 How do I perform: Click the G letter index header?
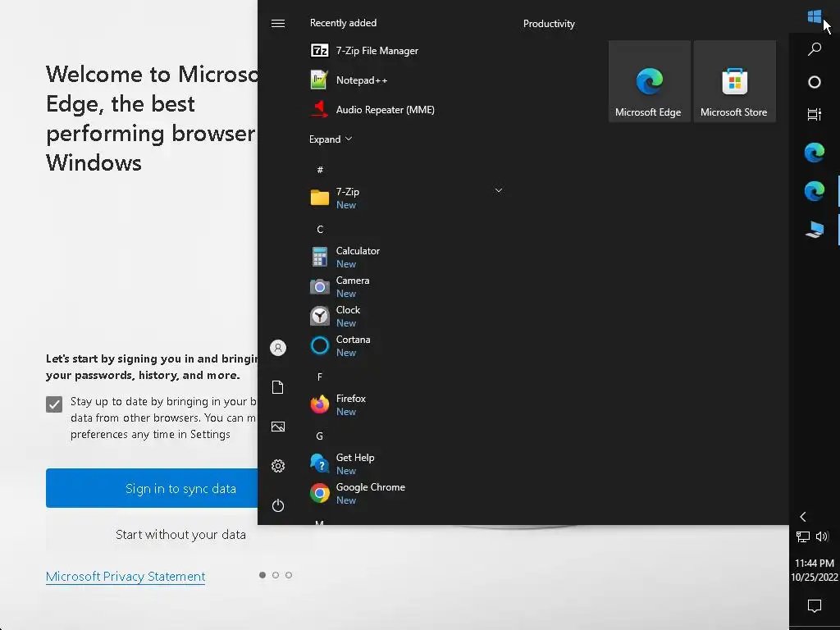coord(320,436)
